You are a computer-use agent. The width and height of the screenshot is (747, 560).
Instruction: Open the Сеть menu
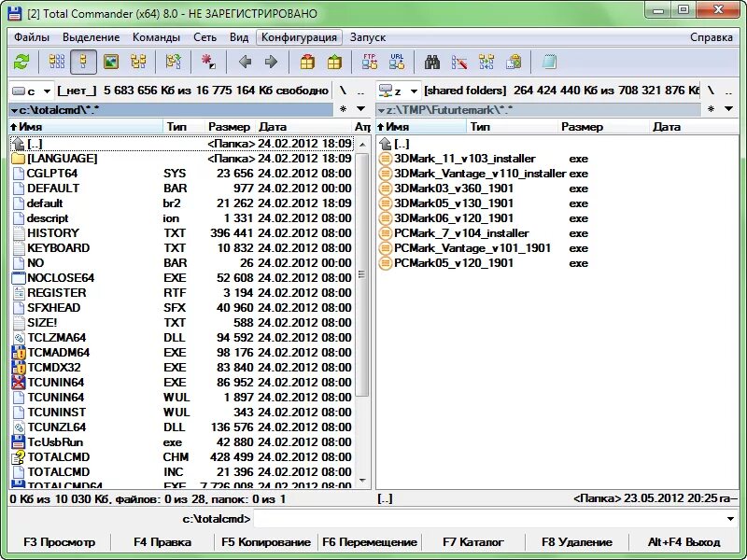click(x=204, y=37)
